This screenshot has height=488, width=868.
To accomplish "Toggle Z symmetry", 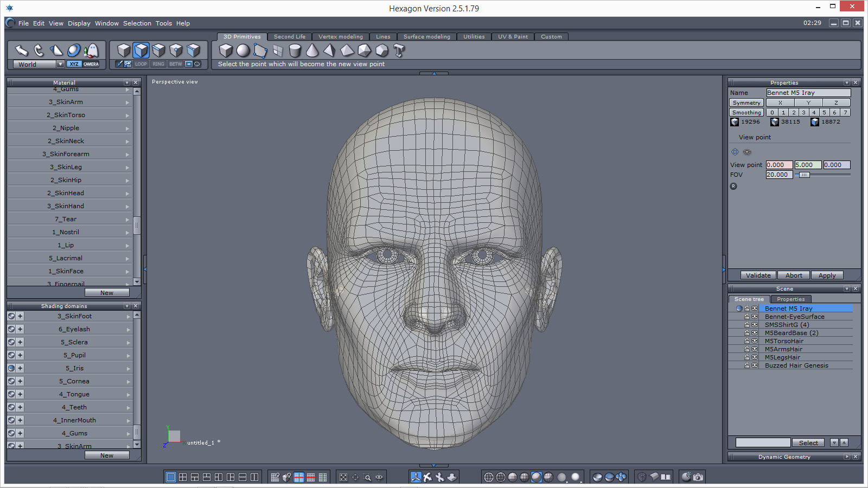I will point(836,102).
